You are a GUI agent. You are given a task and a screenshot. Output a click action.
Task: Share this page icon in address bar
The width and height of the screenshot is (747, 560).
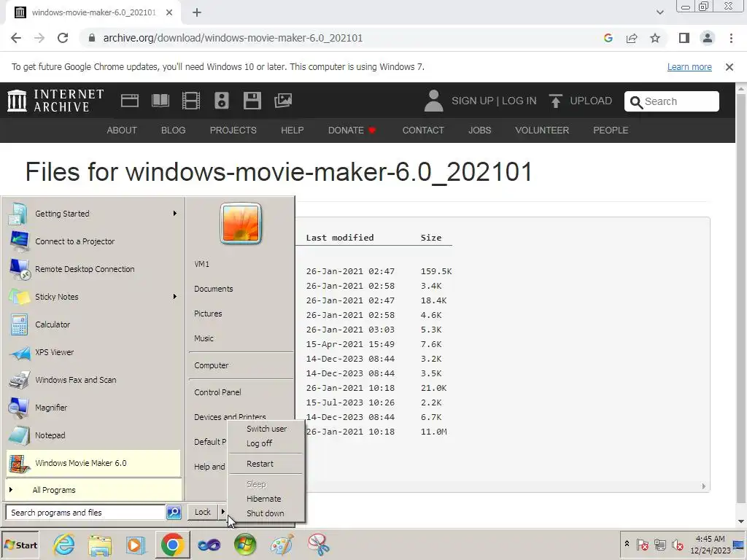click(632, 38)
